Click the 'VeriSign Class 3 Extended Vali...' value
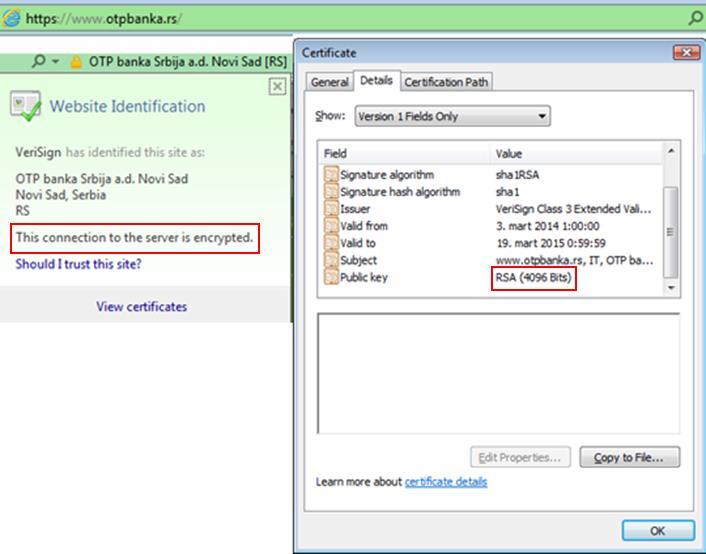This screenshot has height=554, width=706. [573, 209]
